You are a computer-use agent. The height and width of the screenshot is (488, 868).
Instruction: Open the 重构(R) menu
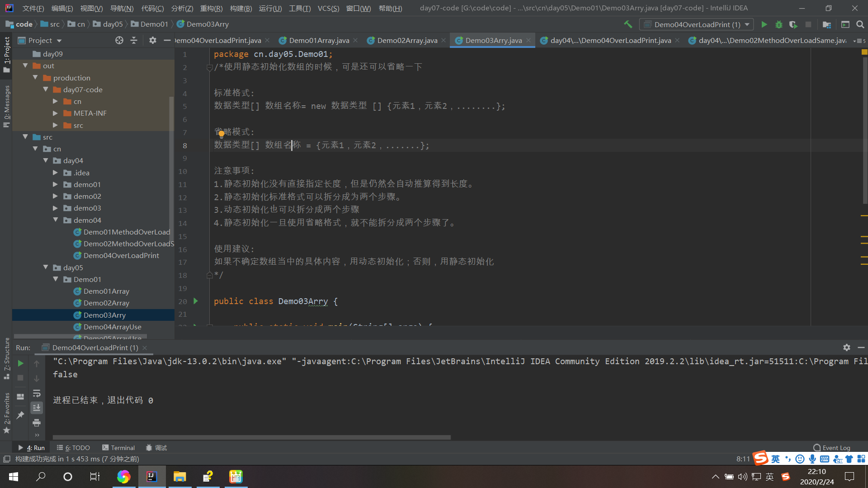[212, 8]
